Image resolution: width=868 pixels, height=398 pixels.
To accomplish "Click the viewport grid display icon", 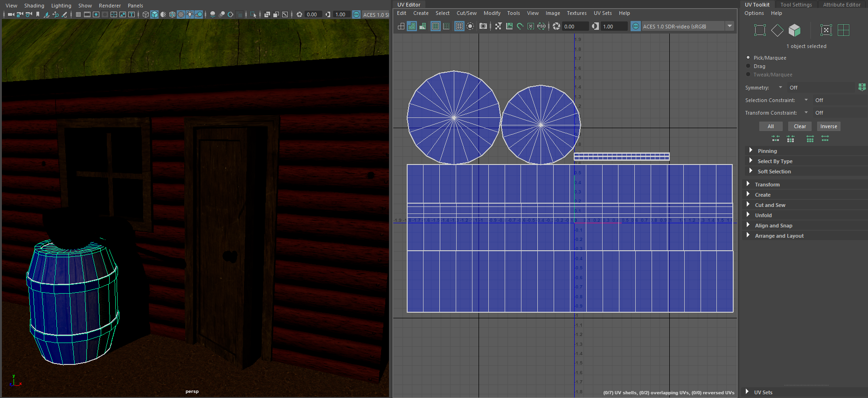I will [x=78, y=14].
